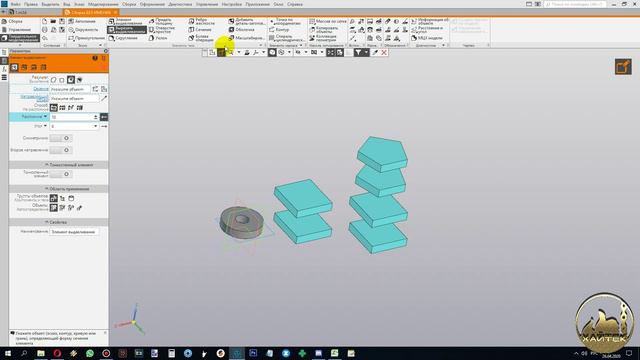
Task: Select the Уклон draft tool
Action: tap(158, 38)
